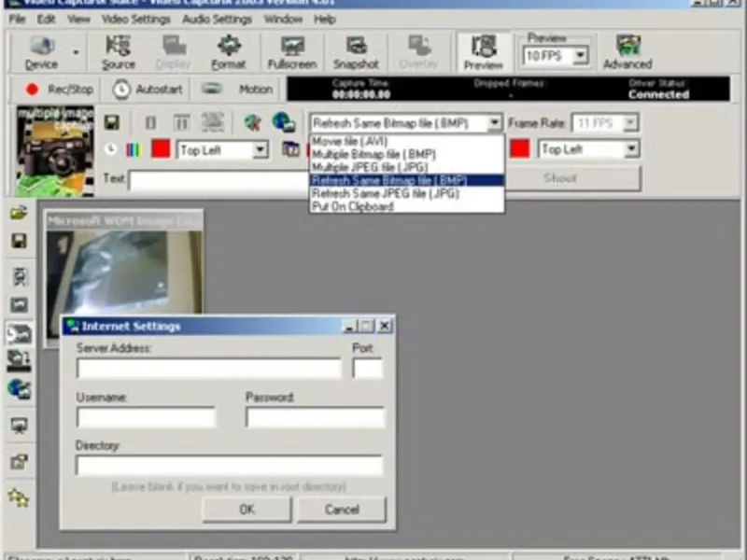
Task: Click the webcam preview window
Action: coord(124,272)
